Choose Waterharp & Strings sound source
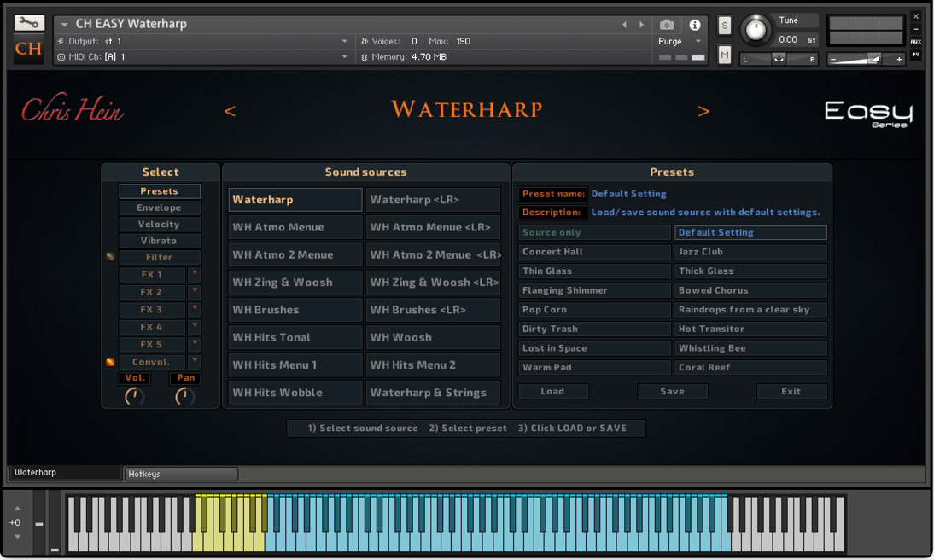The height and width of the screenshot is (560, 934). pyautogui.click(x=433, y=393)
